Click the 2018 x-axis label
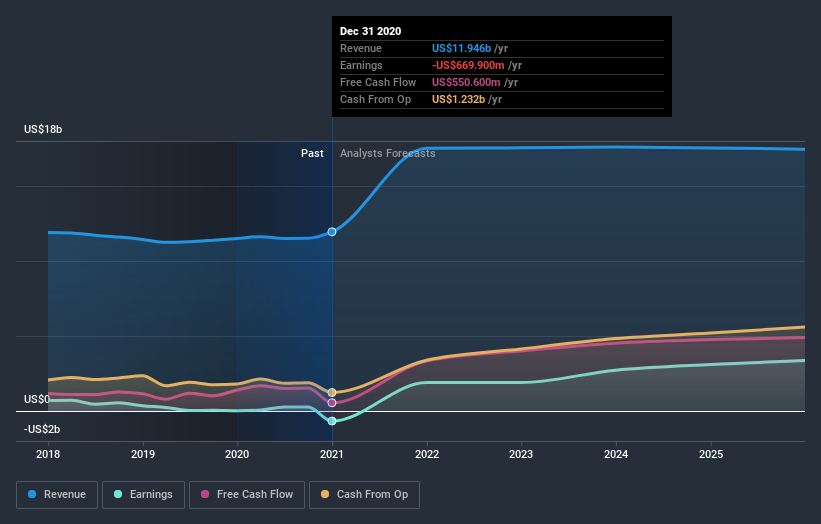The width and height of the screenshot is (821, 524). point(48,454)
